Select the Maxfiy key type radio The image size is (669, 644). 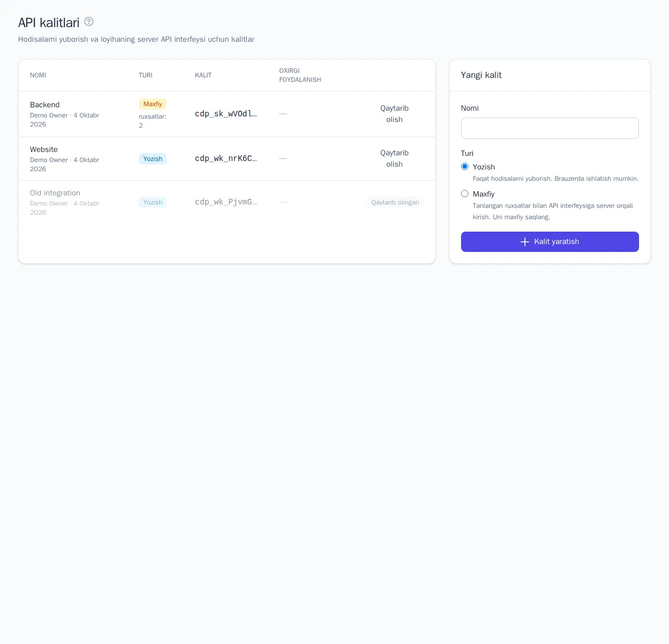pyautogui.click(x=464, y=194)
